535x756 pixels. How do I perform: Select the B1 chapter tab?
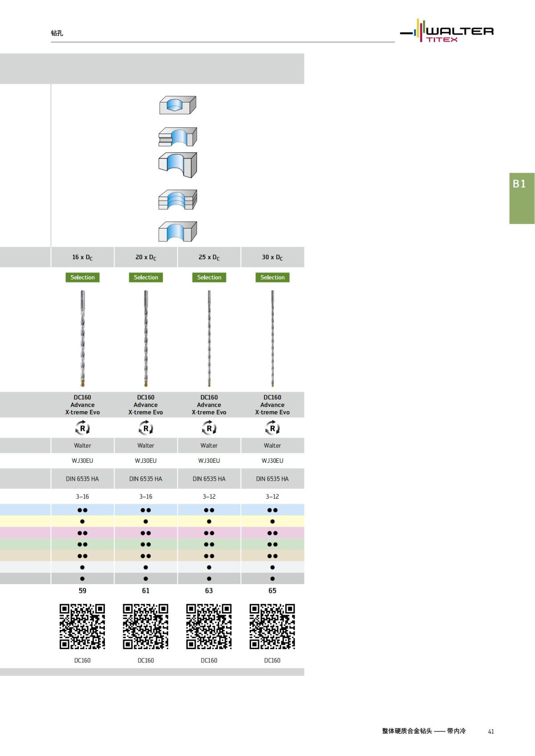(x=522, y=198)
